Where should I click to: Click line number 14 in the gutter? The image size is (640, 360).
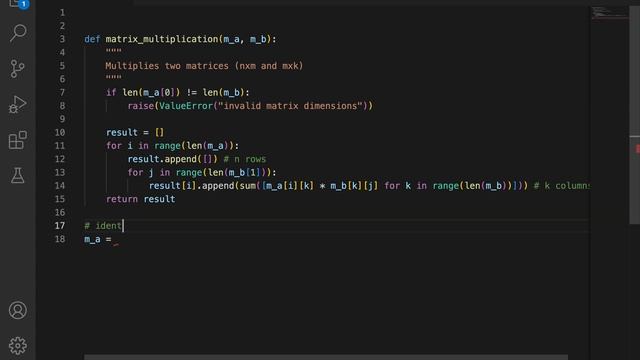click(60, 186)
